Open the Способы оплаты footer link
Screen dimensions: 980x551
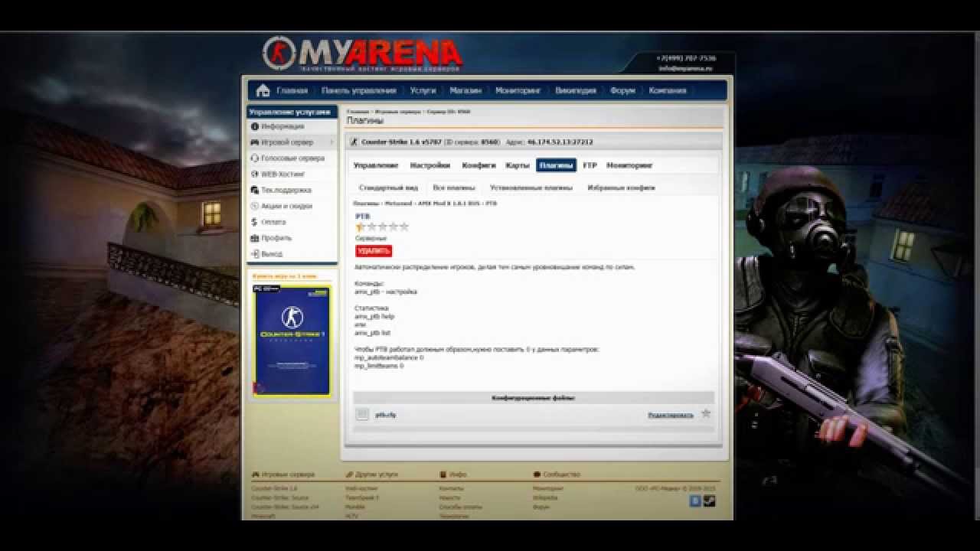click(x=460, y=507)
